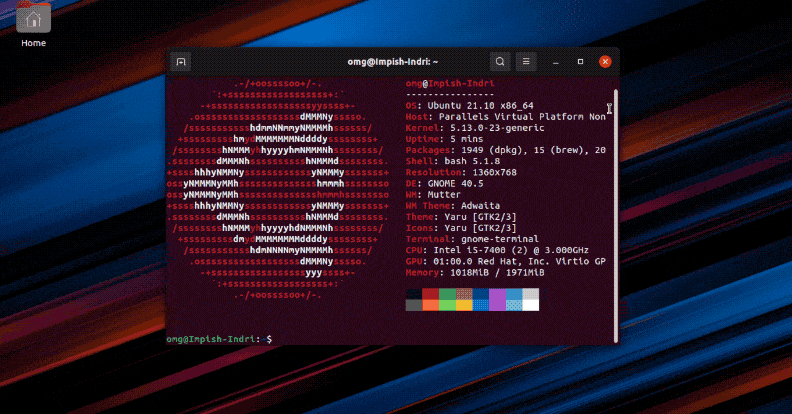Click the WM: Mutter line
This screenshot has width=792, height=414.
pos(433,194)
